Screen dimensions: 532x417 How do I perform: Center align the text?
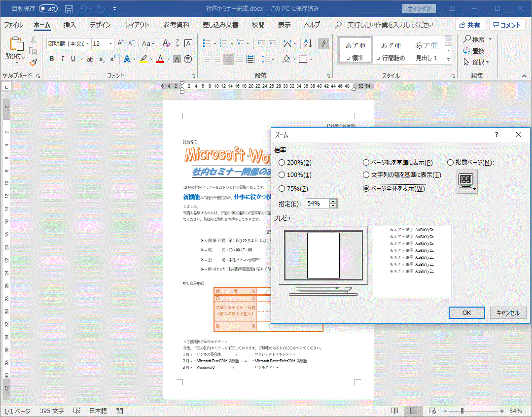[218, 59]
